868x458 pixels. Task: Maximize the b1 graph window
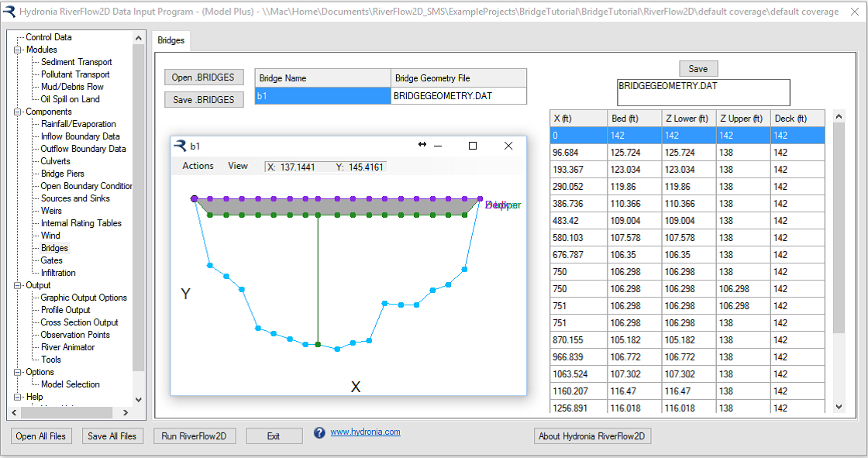(473, 146)
